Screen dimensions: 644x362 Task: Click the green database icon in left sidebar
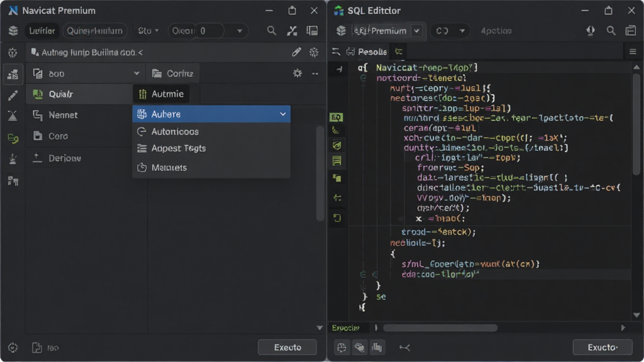click(13, 138)
